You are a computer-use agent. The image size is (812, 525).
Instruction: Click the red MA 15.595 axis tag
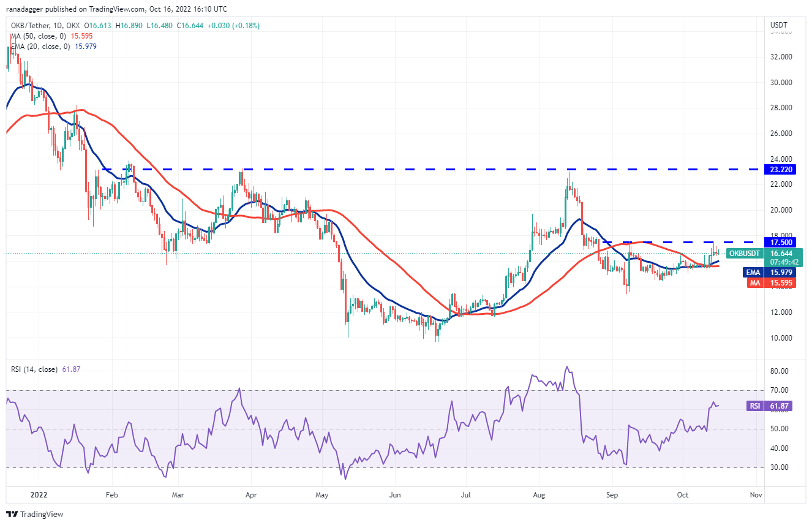pos(753,282)
